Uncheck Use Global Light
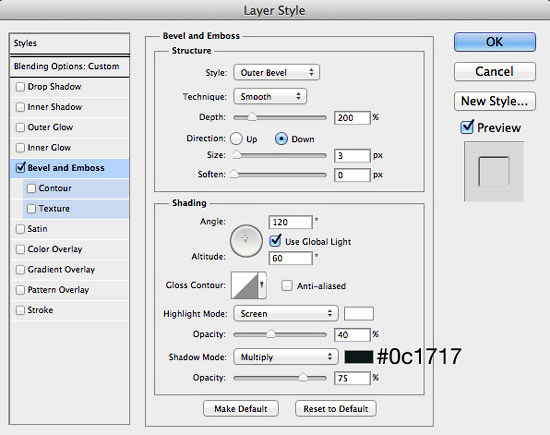The image size is (550, 435). 275,241
